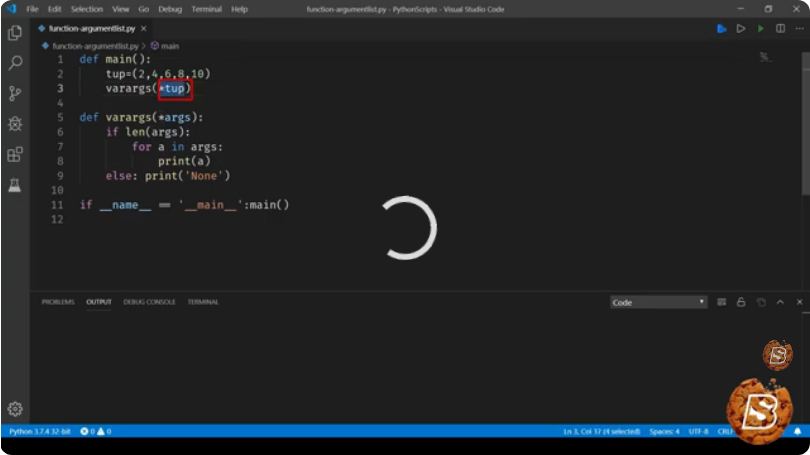Select Python 3.7.4 32-bit interpreter in status bar
Screen dimensions: 810x455
[40, 431]
